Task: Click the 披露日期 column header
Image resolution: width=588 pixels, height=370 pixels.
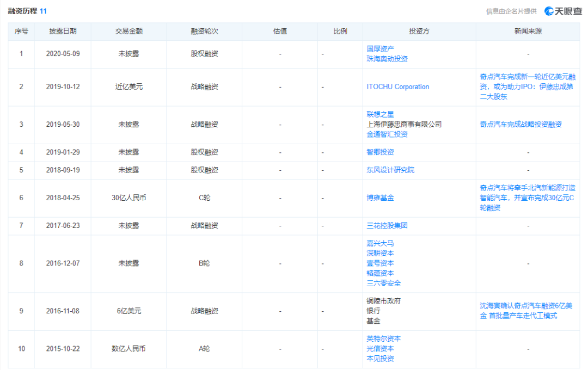Action: [63, 31]
